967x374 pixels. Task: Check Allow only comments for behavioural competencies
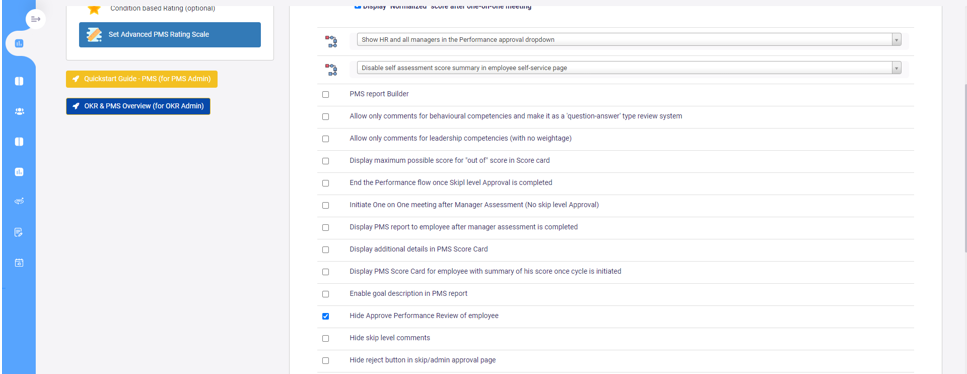coord(326,117)
